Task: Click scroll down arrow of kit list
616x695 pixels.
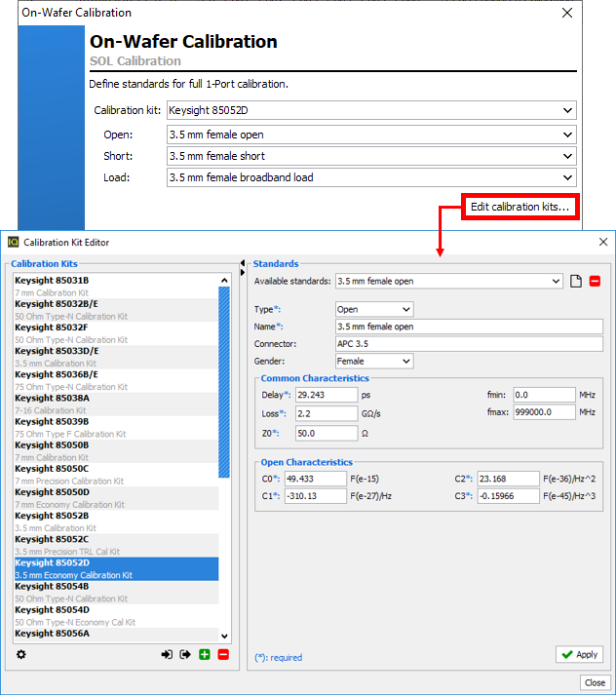Action: coord(224,637)
